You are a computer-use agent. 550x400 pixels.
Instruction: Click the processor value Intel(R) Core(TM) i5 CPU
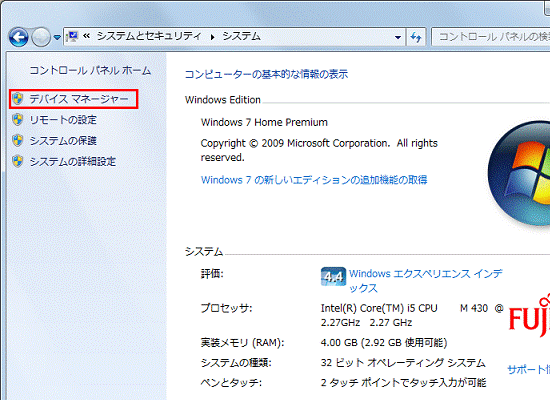[x=379, y=308]
